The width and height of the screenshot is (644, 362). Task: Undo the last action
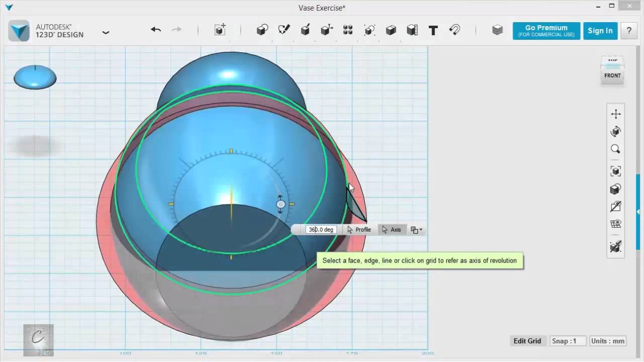[156, 30]
